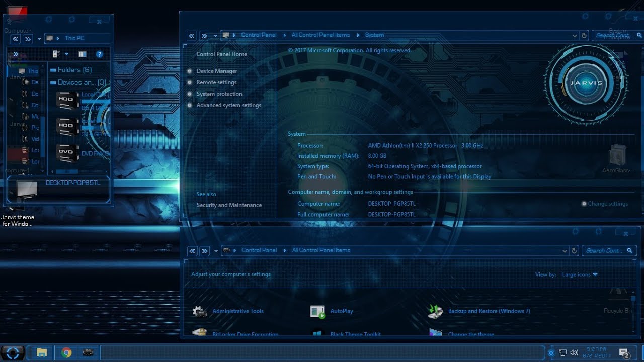Click the horizontal scrollbar in This PC file list

tap(78, 171)
